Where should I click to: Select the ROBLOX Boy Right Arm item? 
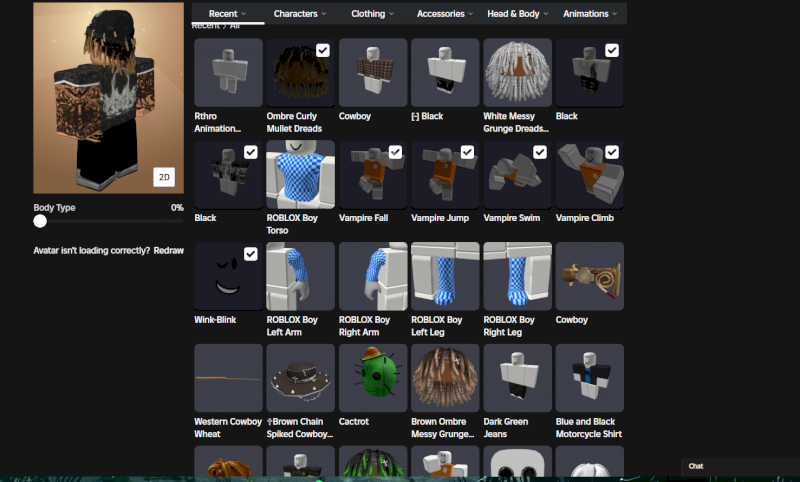coord(373,276)
